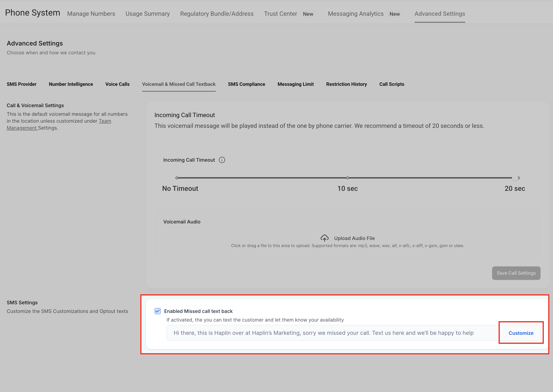This screenshot has height=392, width=553.
Task: Open Regulatory Bundle/Address section
Action: [217, 14]
